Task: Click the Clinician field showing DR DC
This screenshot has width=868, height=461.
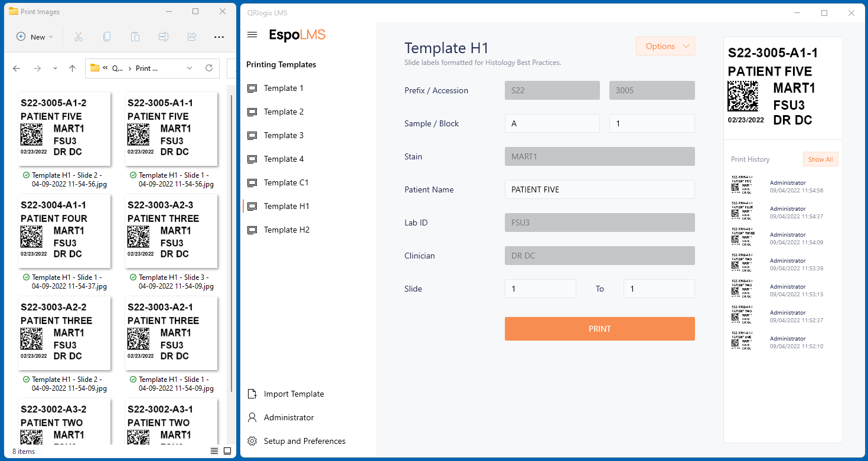Action: click(x=600, y=256)
